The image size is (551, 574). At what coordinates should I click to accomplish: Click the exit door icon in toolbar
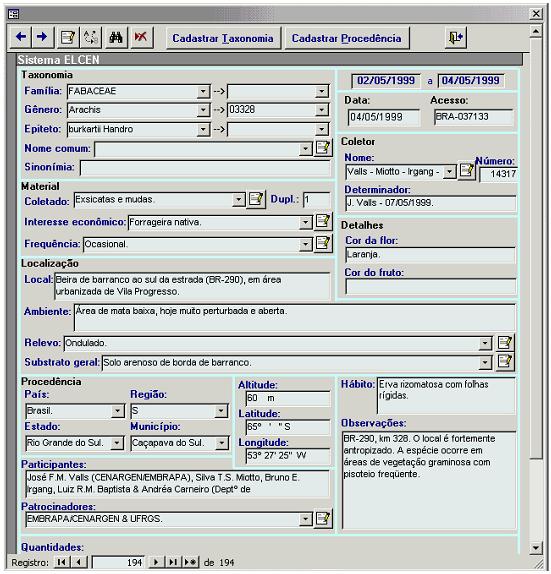[455, 37]
